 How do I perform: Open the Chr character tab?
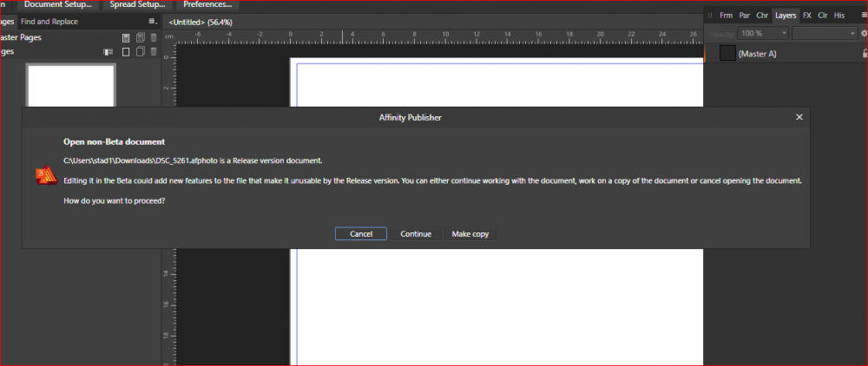762,15
